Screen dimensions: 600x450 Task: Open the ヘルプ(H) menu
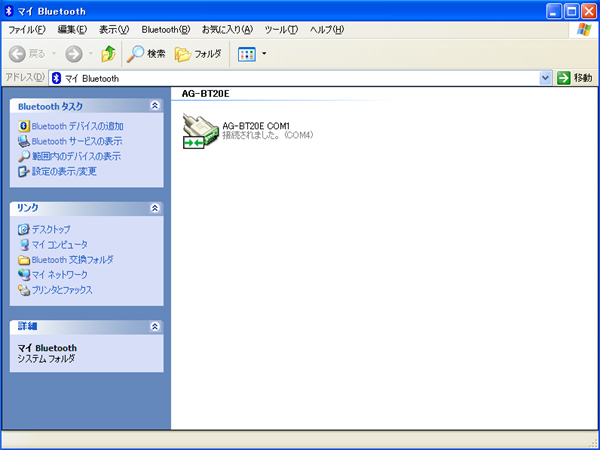click(x=327, y=29)
